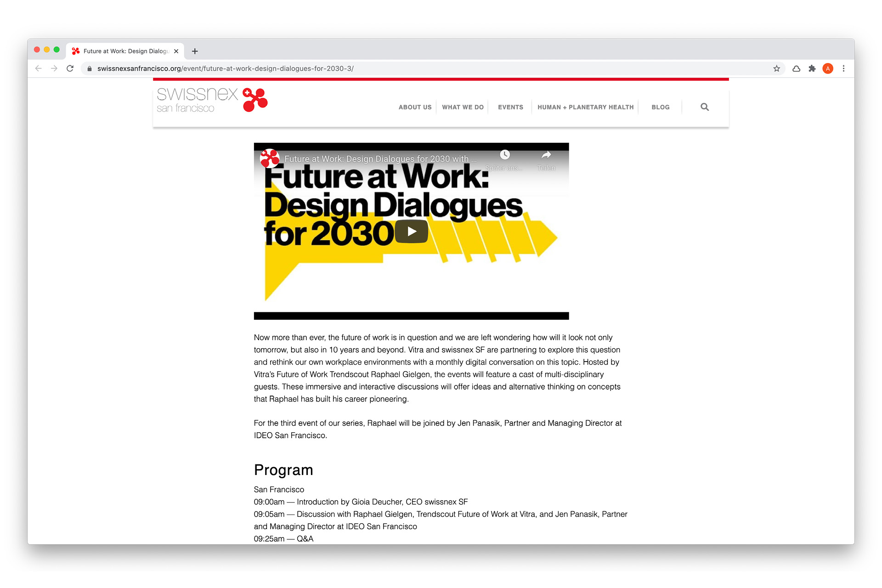
Task: Go back with the browser back arrow
Action: click(x=39, y=68)
